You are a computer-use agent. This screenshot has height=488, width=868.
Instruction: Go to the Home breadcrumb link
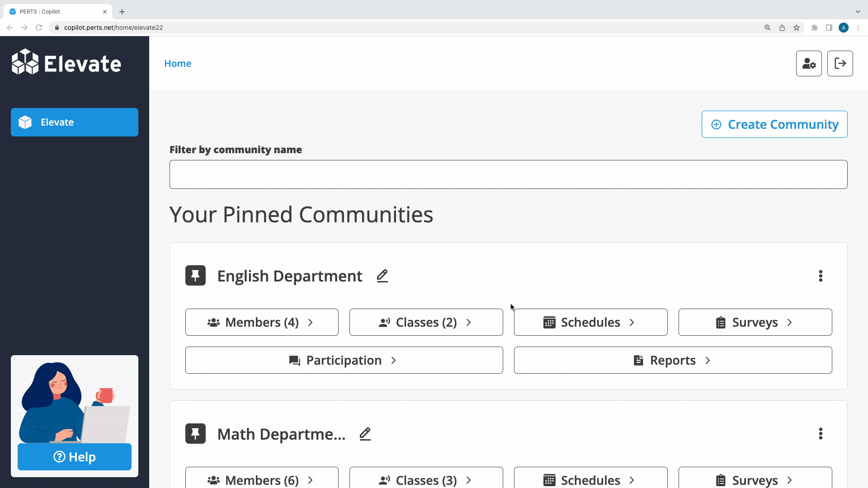(178, 64)
